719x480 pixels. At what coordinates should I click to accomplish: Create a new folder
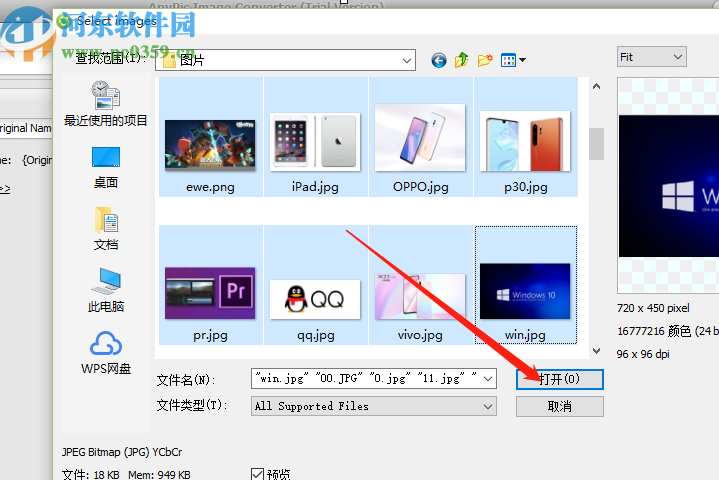485,60
